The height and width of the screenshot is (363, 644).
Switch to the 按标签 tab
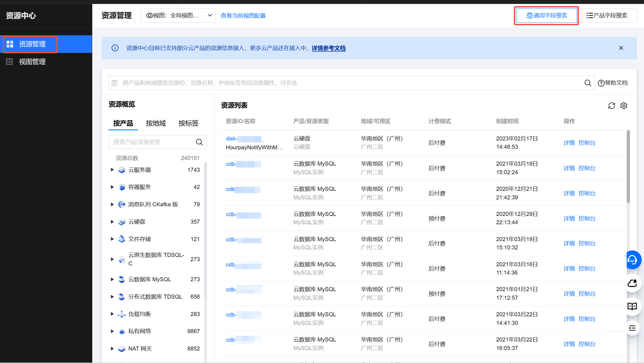pos(189,123)
